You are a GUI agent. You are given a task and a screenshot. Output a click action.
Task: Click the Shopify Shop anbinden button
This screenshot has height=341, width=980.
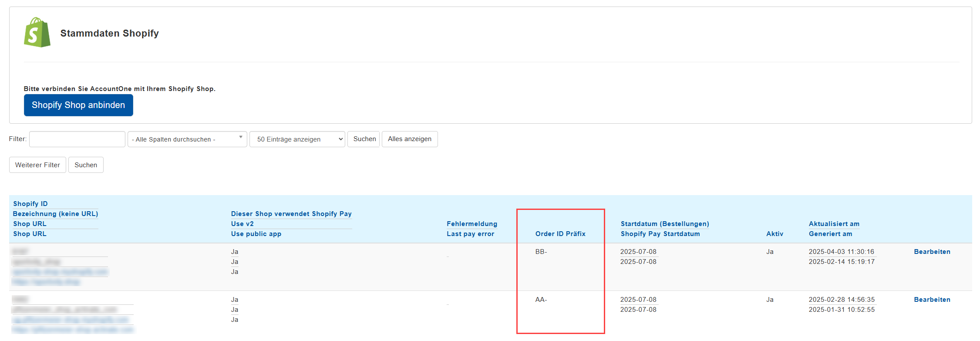point(78,105)
